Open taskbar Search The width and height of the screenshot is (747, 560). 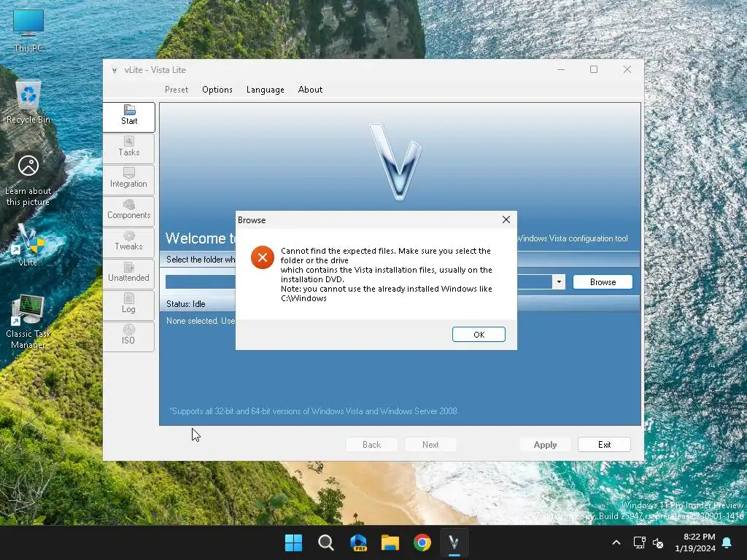326,542
